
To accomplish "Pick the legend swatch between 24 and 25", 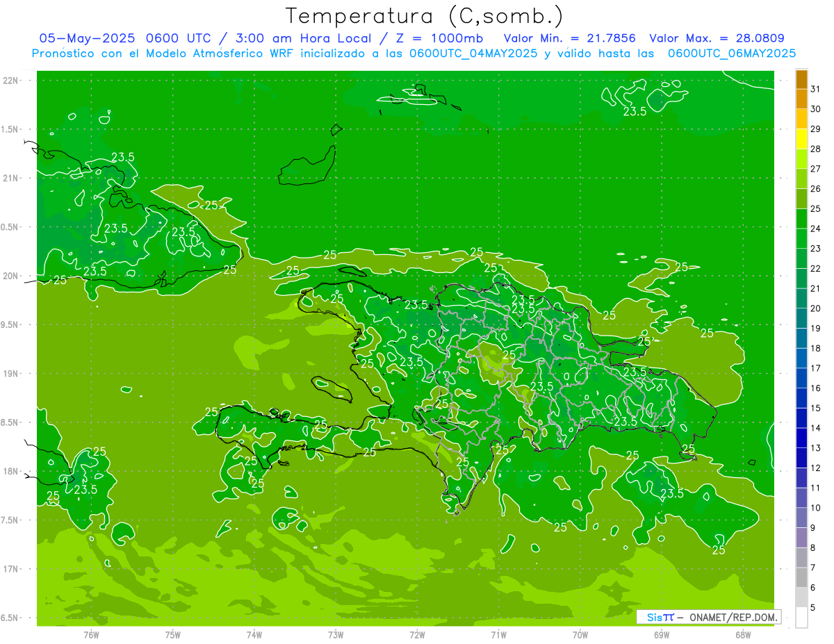I will 801,219.
